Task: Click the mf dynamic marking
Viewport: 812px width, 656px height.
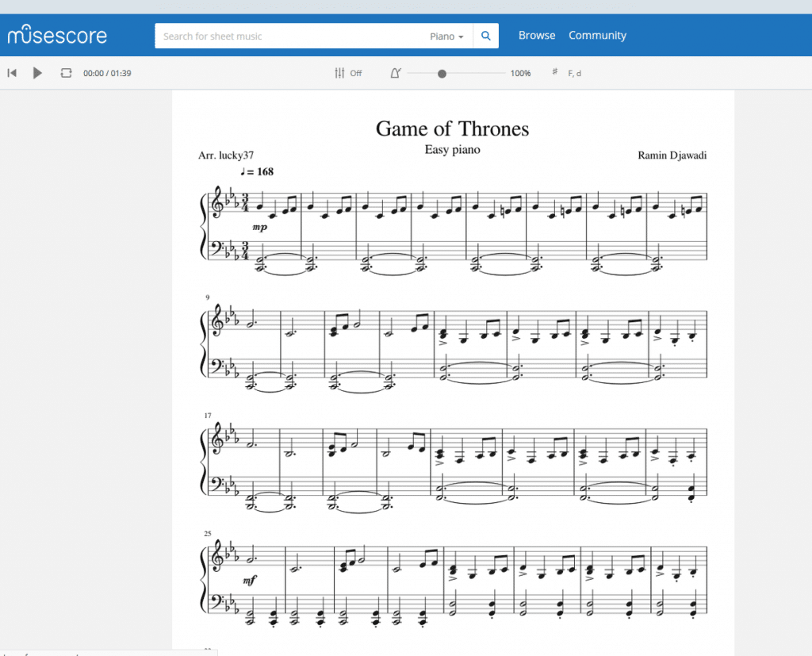Action: [250, 581]
